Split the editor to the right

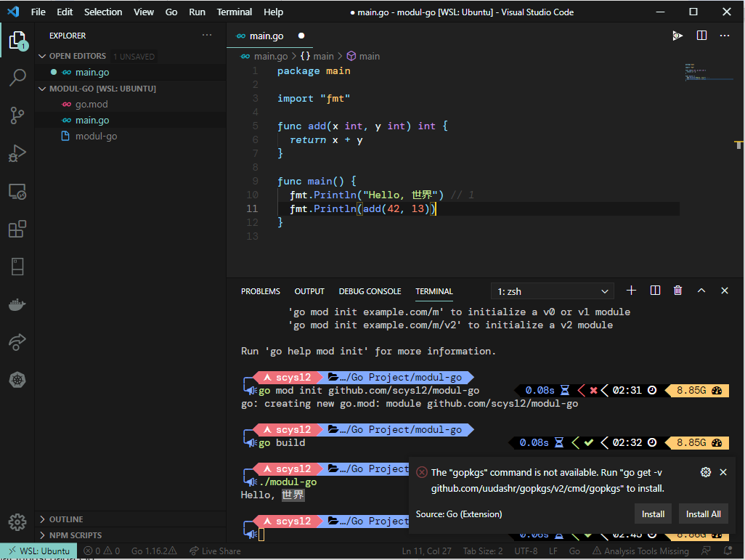coord(701,36)
